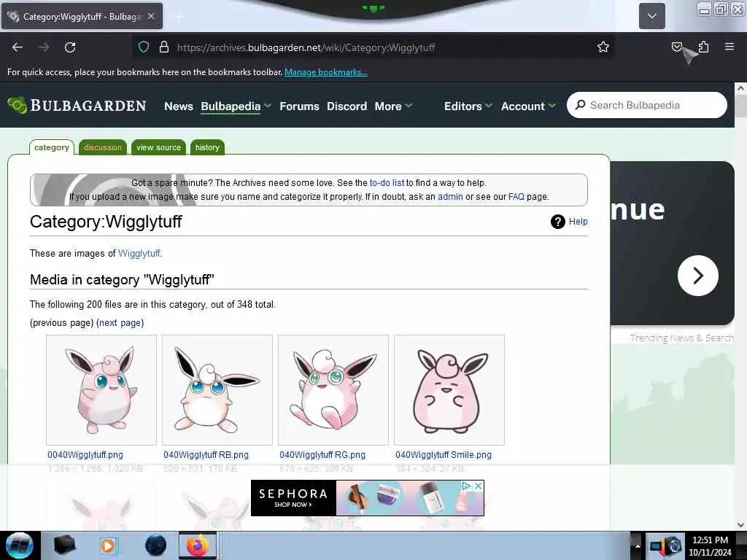Open the dark globe browser taskbar icon

click(155, 545)
